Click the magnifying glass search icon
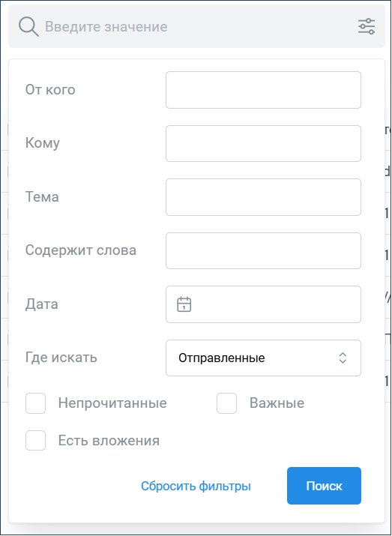 click(x=28, y=27)
